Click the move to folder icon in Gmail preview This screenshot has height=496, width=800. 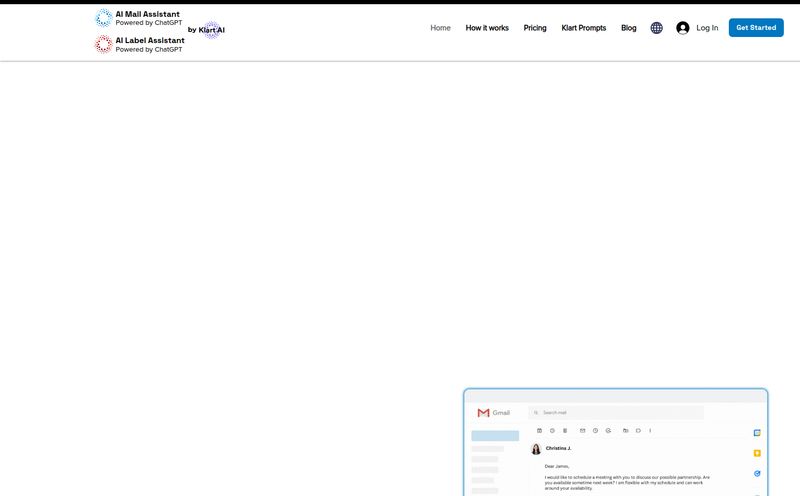(x=626, y=431)
